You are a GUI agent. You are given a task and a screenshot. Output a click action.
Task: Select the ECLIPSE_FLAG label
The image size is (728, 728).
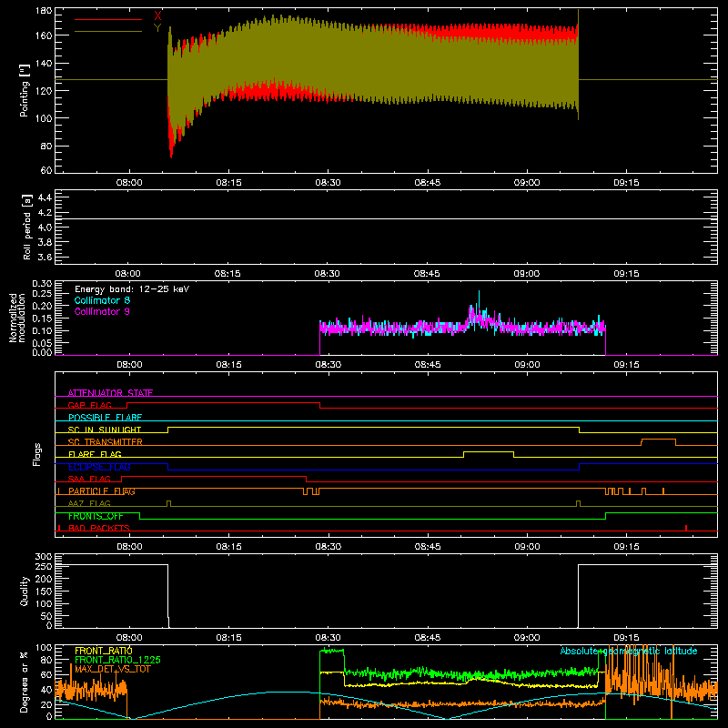[x=99, y=467]
